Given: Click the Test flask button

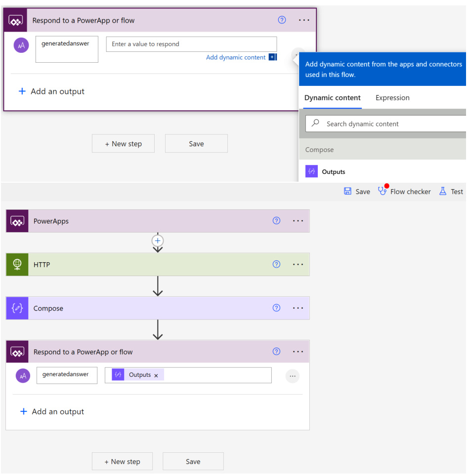Looking at the screenshot, I should (451, 192).
